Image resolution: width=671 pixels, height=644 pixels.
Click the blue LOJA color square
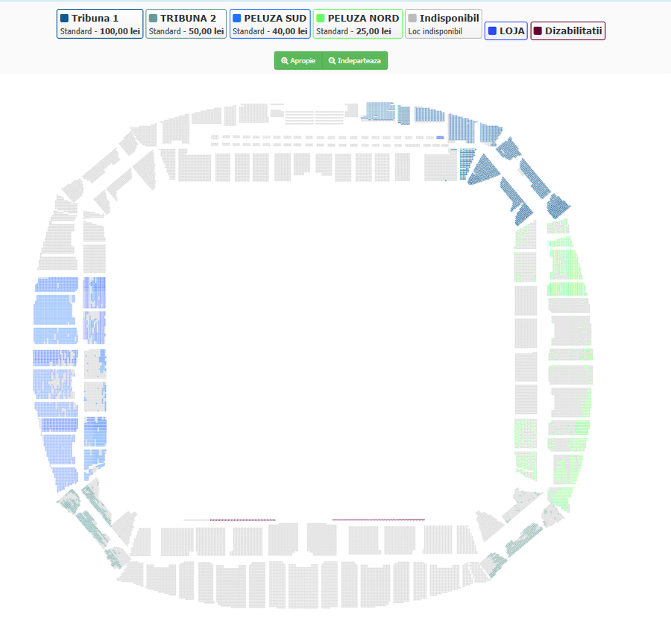tap(492, 31)
